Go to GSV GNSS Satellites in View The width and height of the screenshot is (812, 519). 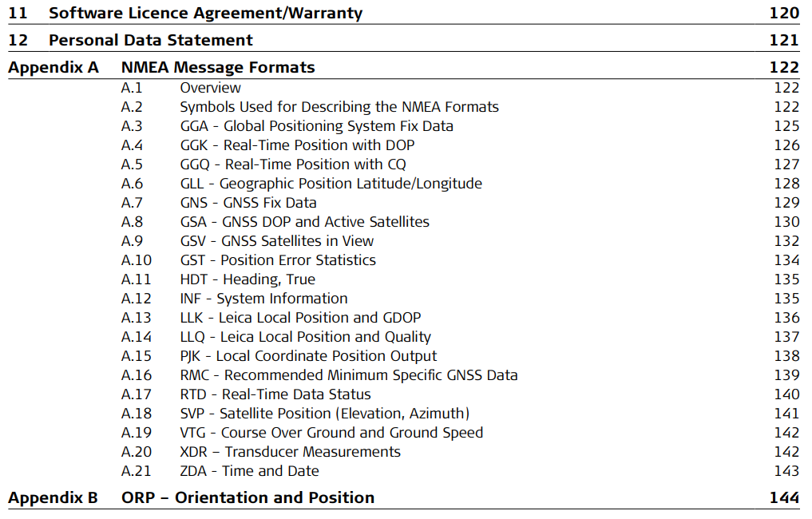pyautogui.click(x=276, y=241)
